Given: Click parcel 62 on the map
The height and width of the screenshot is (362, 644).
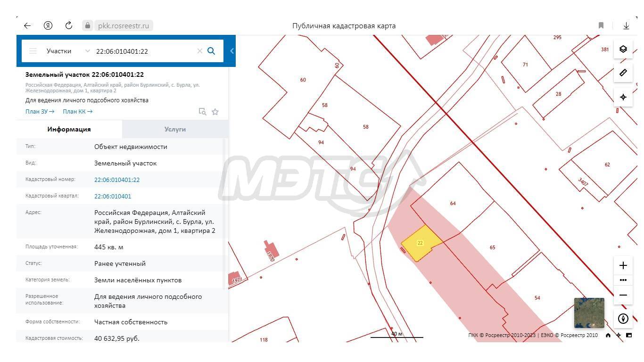Looking at the screenshot, I should coord(607,165).
